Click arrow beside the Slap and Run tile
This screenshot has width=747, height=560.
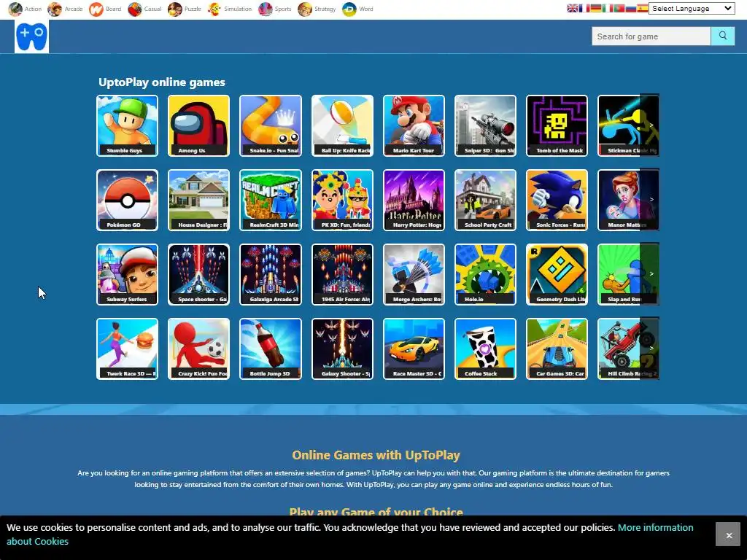[x=650, y=274]
